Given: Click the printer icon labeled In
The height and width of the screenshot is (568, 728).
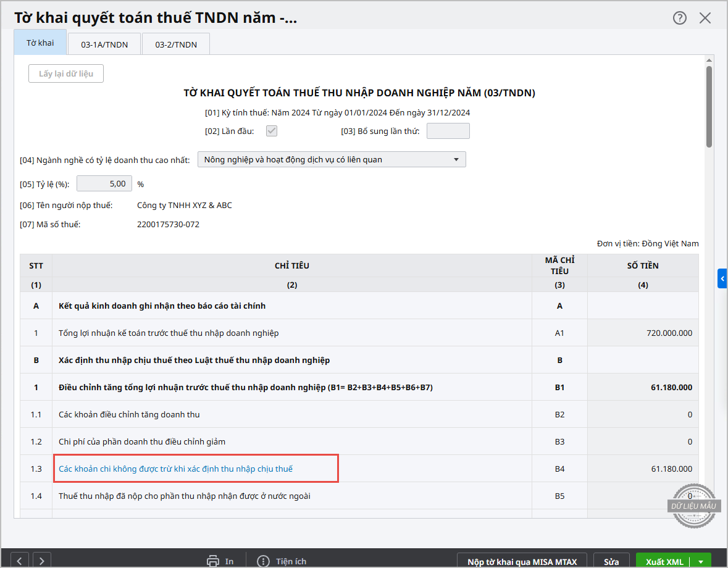Looking at the screenshot, I should click(213, 561).
